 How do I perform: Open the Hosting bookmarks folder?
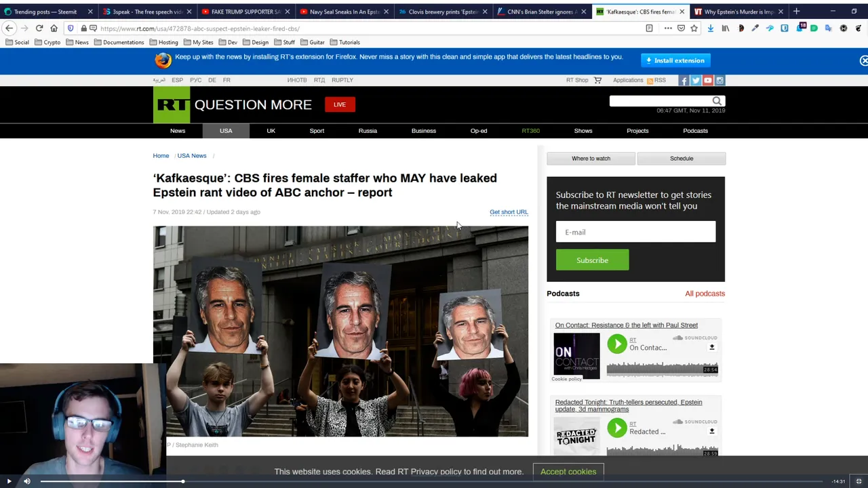[x=163, y=42]
